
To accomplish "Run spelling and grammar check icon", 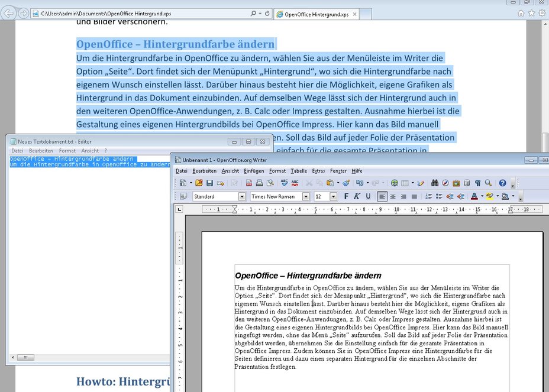I will click(x=285, y=183).
